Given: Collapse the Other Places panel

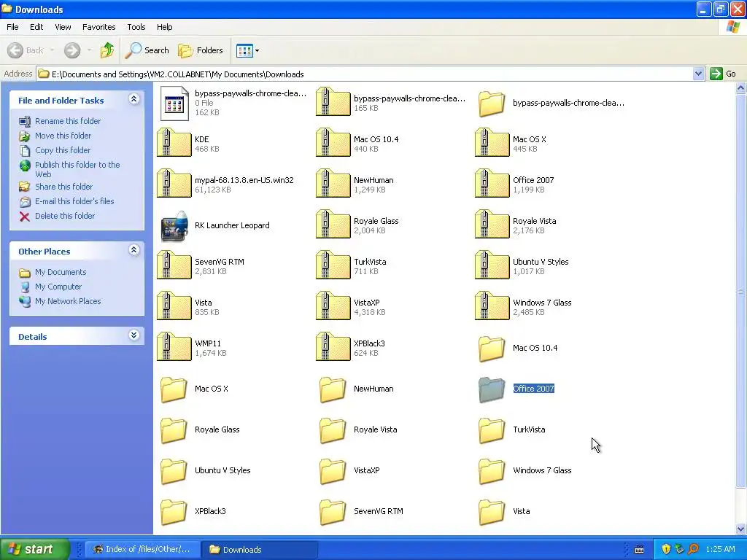Looking at the screenshot, I should (x=134, y=250).
